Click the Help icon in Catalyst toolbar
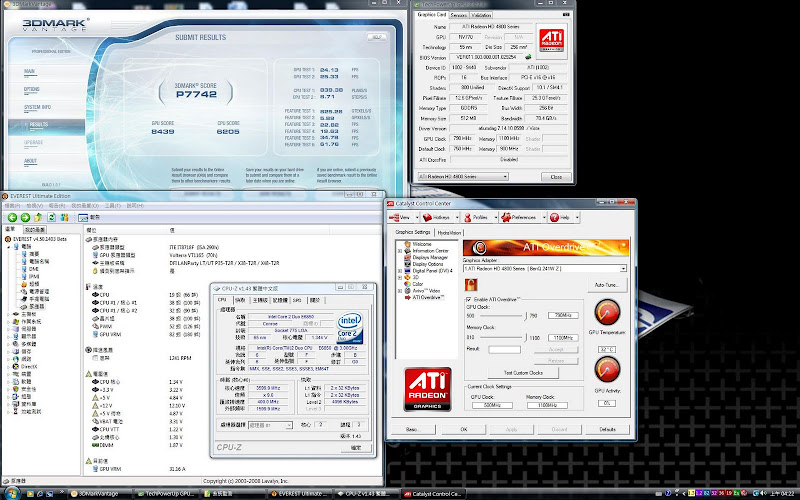The height and width of the screenshot is (500, 800). [554, 217]
